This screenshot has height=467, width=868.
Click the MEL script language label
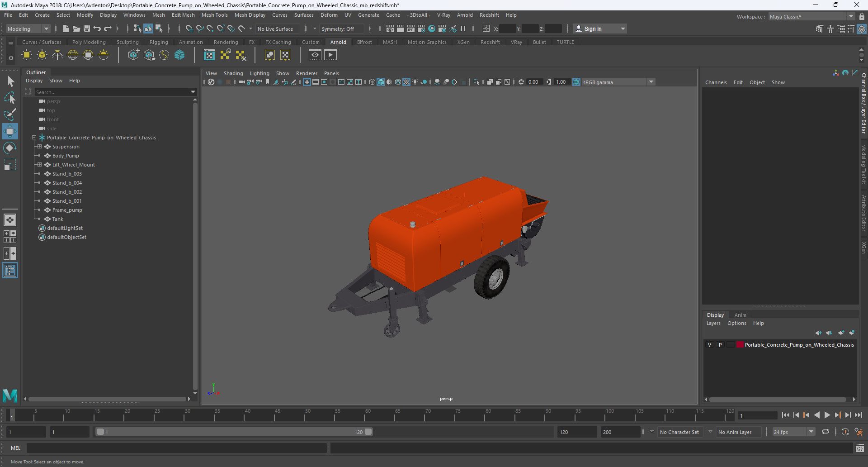click(16, 448)
